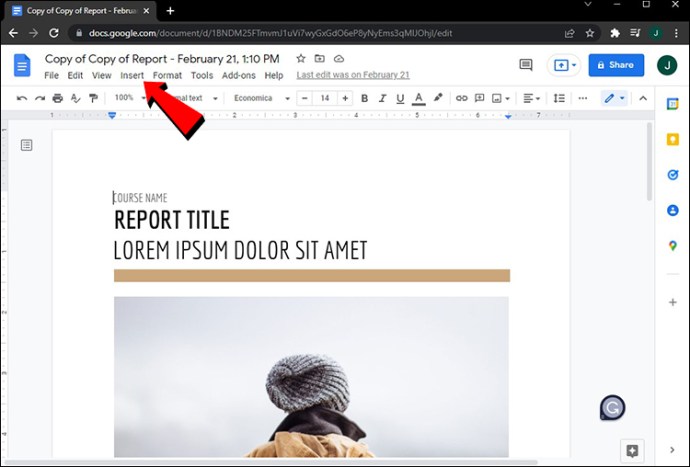Toggle underline formatting

click(x=400, y=99)
